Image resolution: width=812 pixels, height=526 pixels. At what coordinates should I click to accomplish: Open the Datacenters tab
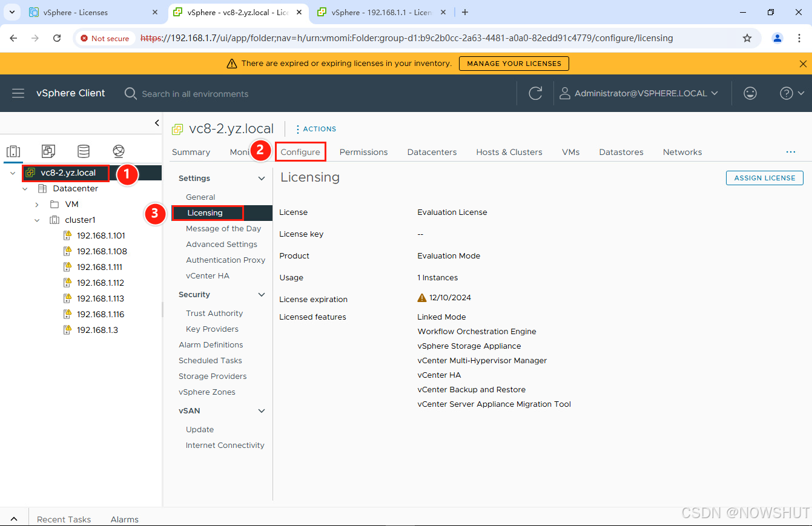coord(432,152)
